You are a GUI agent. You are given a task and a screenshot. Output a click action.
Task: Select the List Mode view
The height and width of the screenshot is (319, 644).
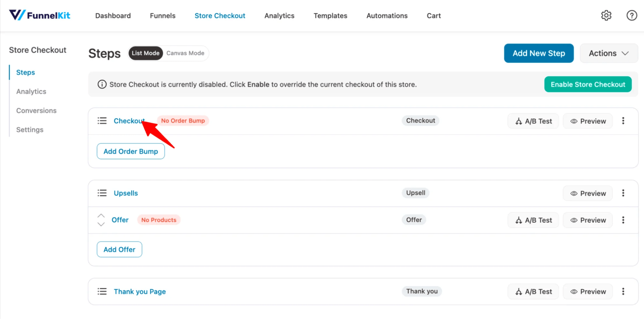[x=146, y=53]
